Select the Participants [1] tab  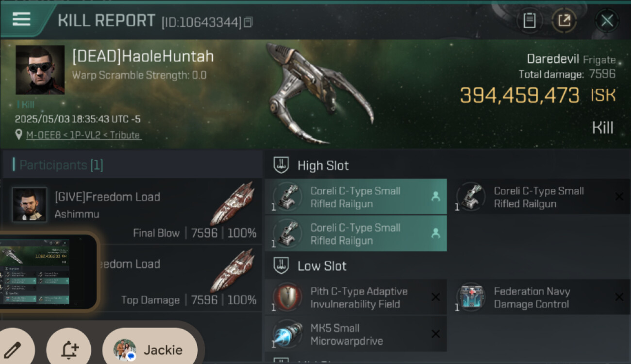pos(58,165)
